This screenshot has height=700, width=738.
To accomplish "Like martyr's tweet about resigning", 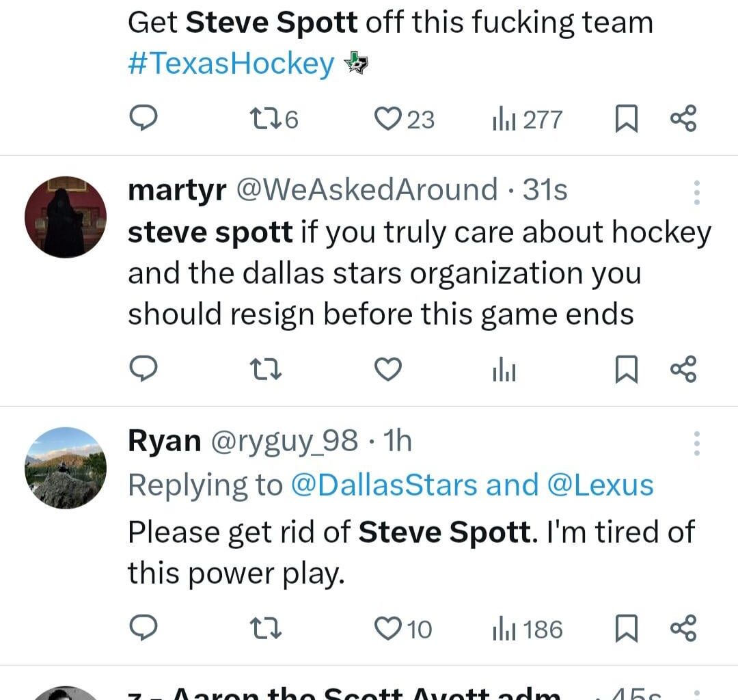I will point(389,370).
